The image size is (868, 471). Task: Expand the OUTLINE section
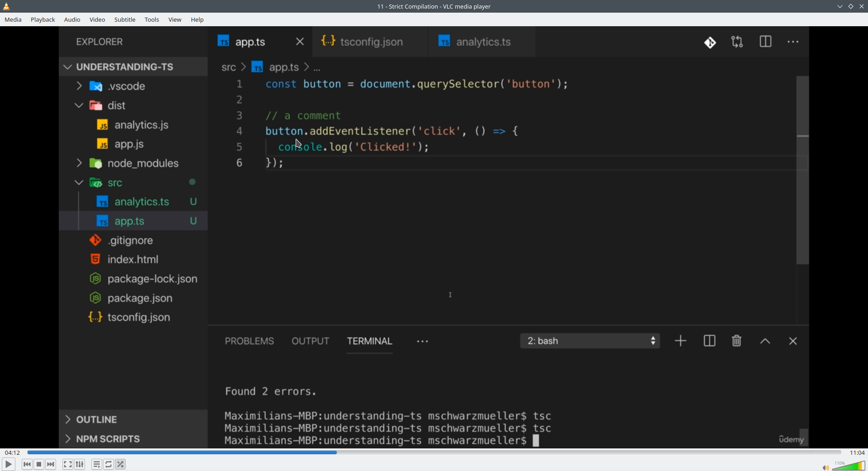tap(133, 420)
